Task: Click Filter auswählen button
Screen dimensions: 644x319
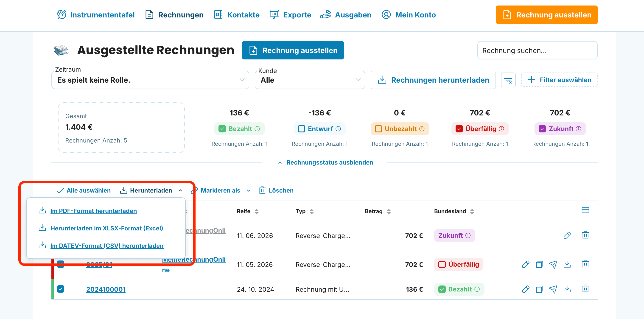Action: click(x=559, y=80)
